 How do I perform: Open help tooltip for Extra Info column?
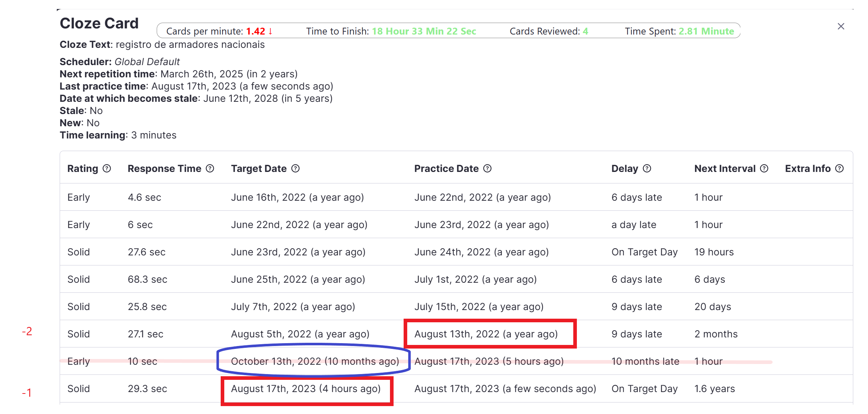tap(840, 168)
